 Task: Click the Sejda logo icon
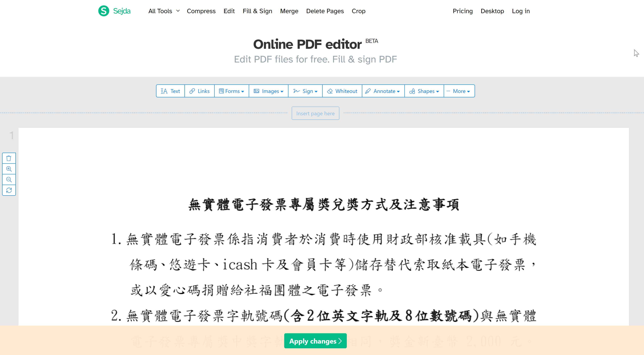104,11
